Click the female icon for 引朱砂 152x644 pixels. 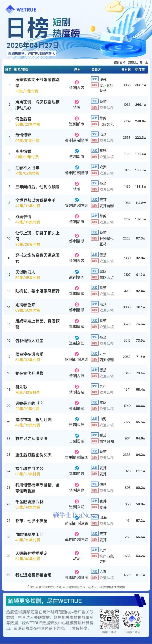pos(77,387)
